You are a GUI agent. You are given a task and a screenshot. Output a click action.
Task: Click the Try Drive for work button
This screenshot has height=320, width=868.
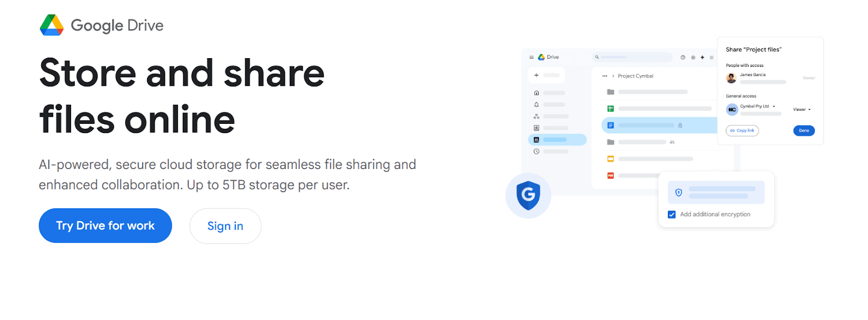point(105,225)
